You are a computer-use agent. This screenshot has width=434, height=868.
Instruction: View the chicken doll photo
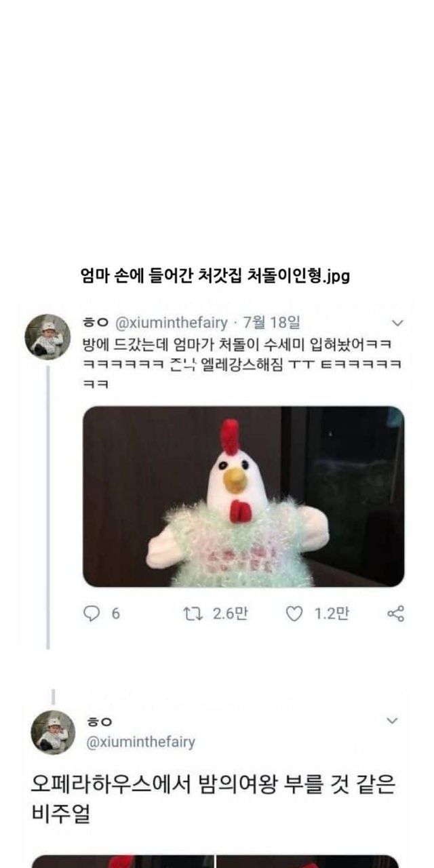pos(243,496)
